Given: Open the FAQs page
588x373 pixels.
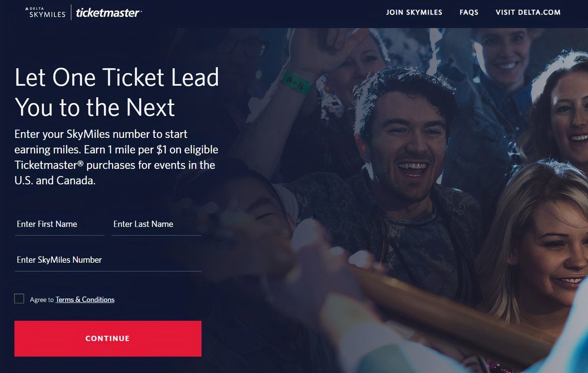Looking at the screenshot, I should (469, 12).
